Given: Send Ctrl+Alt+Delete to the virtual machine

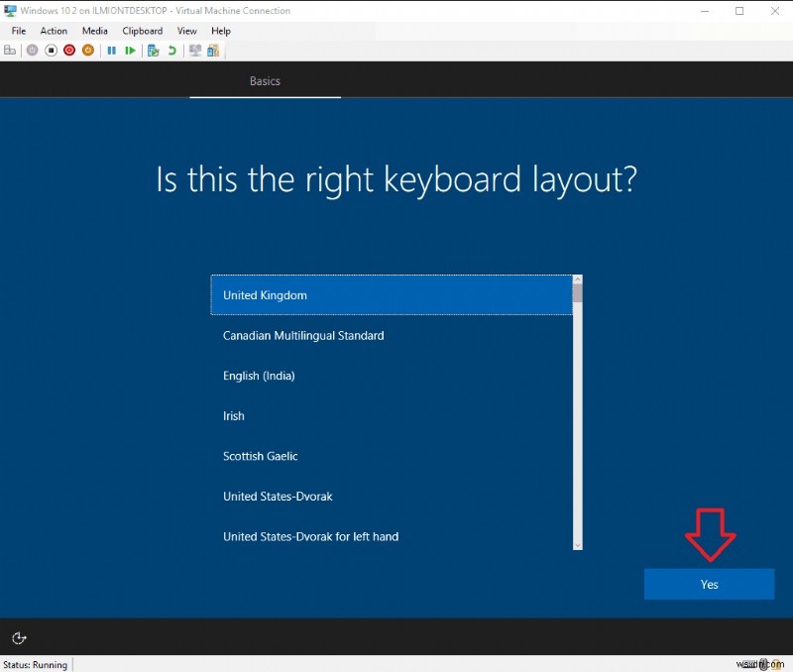Looking at the screenshot, I should [11, 51].
